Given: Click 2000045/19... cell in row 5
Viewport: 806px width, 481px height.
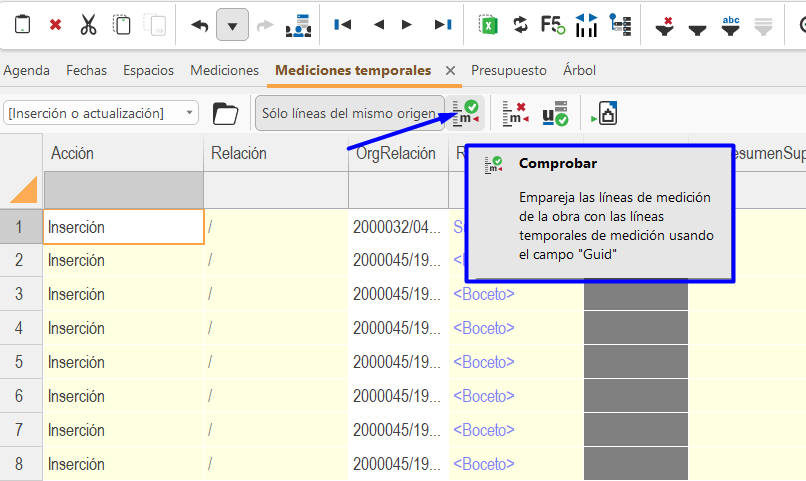Looking at the screenshot, I should click(399, 362).
